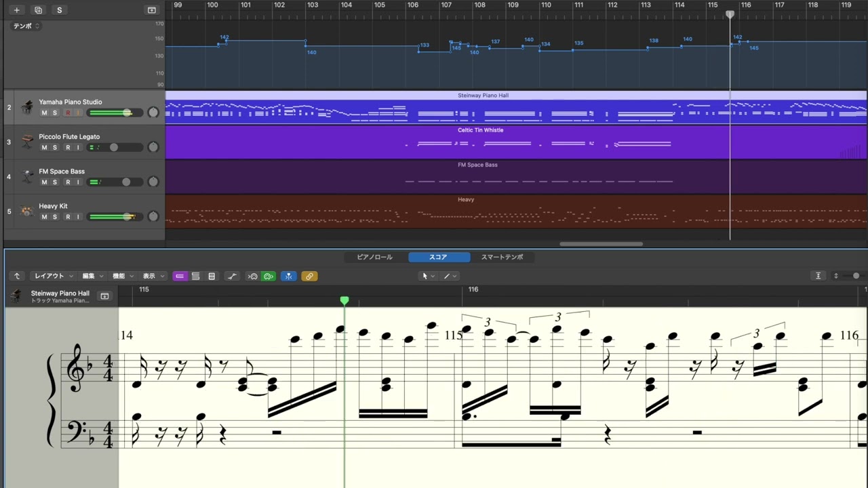868x488 pixels.
Task: Toggle the global solo S button in track header
Action: click(60, 10)
